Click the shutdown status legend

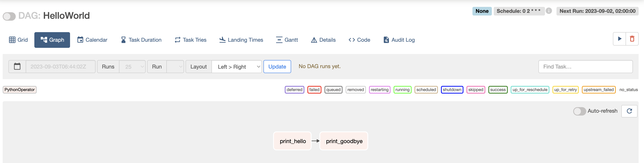452,90
